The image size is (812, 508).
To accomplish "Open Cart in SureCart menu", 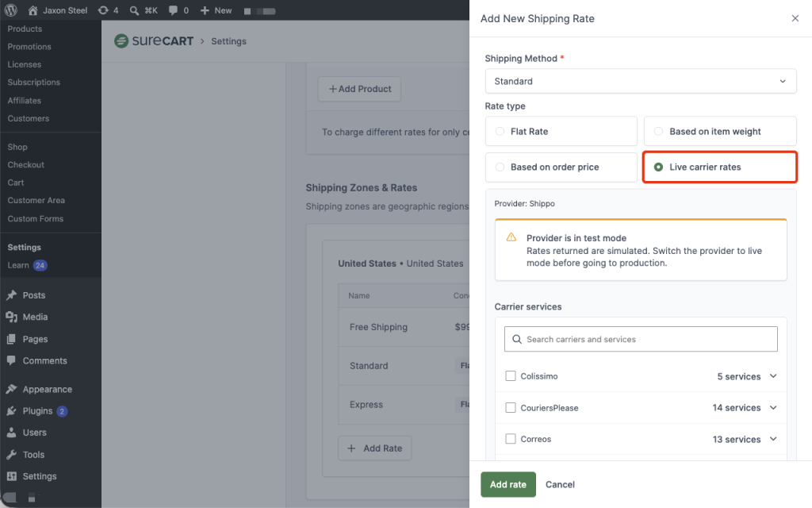I will pyautogui.click(x=16, y=183).
